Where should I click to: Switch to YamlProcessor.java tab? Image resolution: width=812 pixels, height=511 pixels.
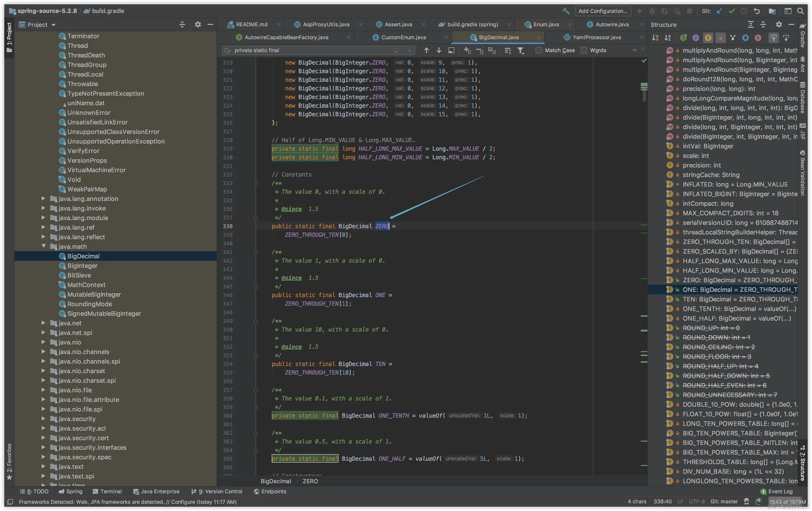coord(597,37)
